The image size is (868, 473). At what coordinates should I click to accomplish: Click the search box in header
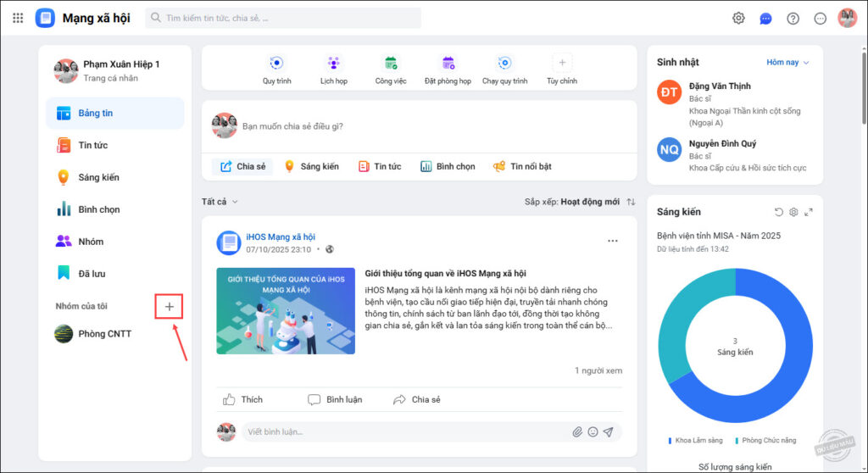(283, 18)
